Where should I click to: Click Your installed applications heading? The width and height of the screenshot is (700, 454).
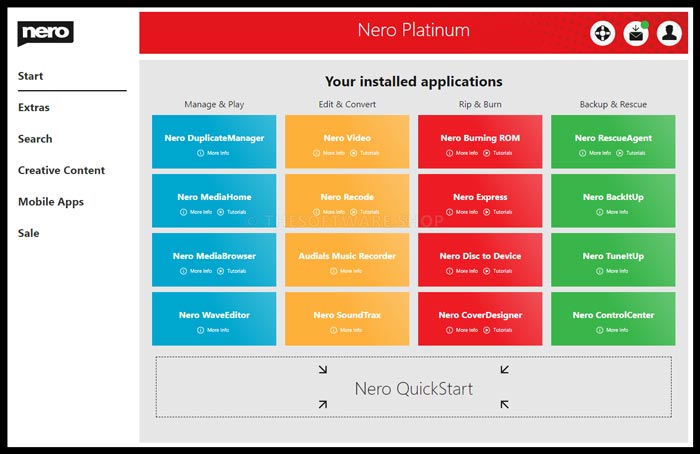tap(413, 82)
